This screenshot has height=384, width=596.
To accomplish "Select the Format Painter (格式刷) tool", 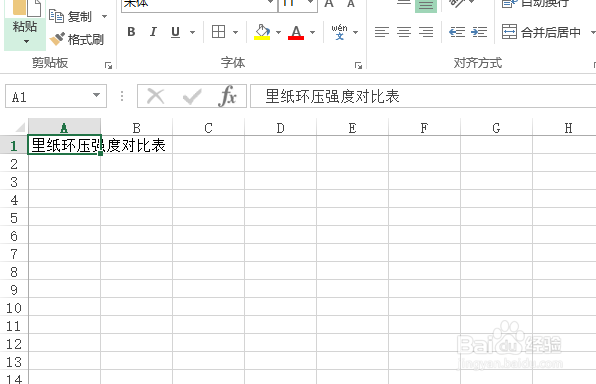I will click(76, 39).
